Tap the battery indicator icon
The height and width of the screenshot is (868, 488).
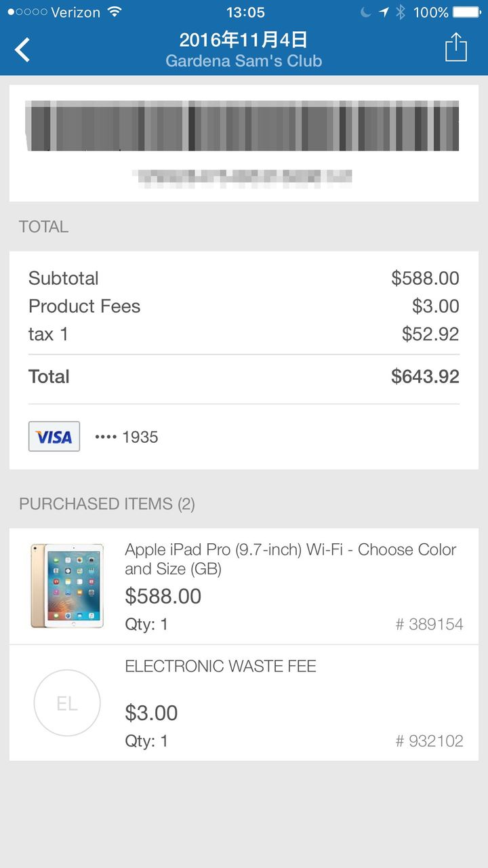[467, 12]
